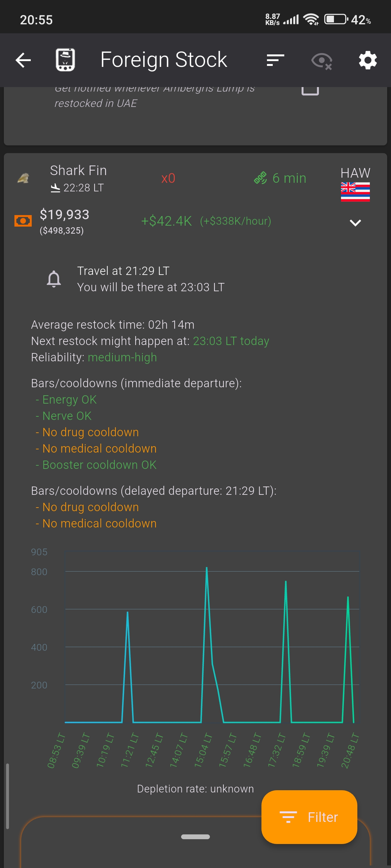Open the Torn PDA phone icon
The width and height of the screenshot is (391, 868).
65,60
